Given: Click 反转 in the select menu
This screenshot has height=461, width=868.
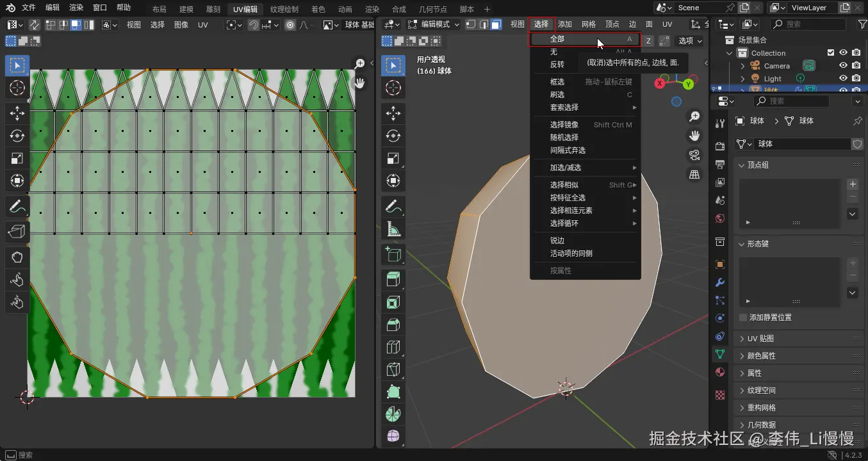Looking at the screenshot, I should (557, 65).
